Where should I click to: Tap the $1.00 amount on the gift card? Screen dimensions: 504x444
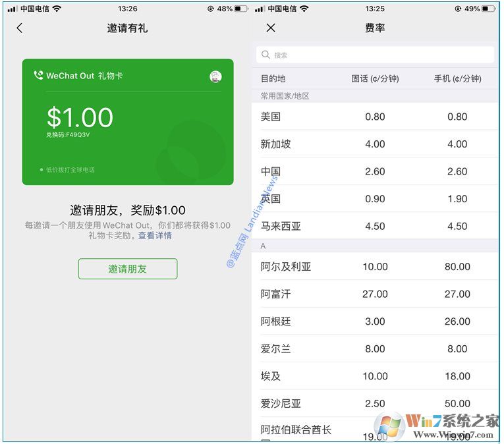point(80,117)
